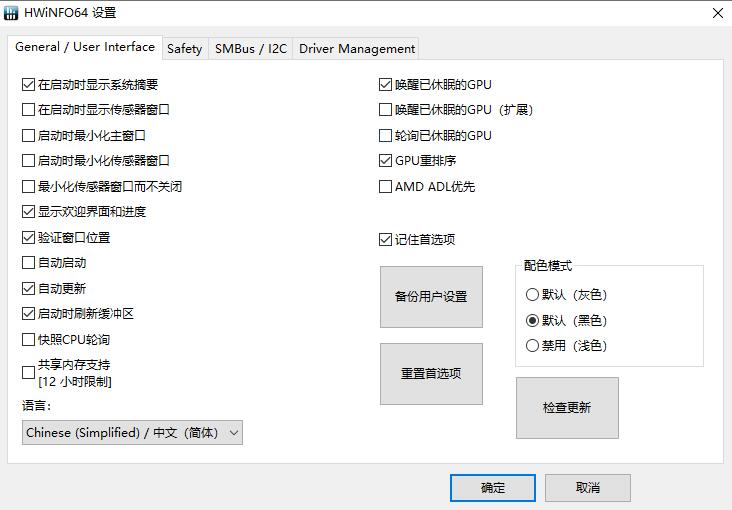Open the SMBus / I2C tab

pos(251,48)
